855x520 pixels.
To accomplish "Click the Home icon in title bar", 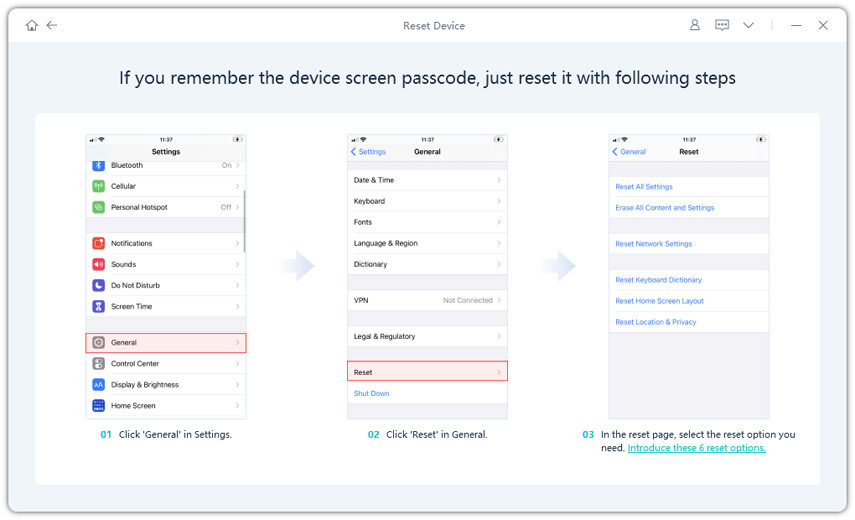I will (x=32, y=25).
